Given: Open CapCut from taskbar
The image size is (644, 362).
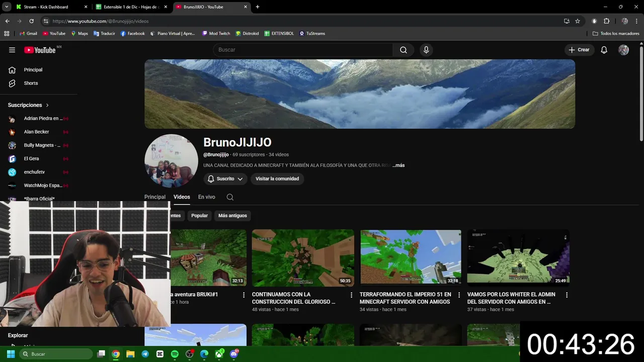Looking at the screenshot, I should [x=160, y=354].
